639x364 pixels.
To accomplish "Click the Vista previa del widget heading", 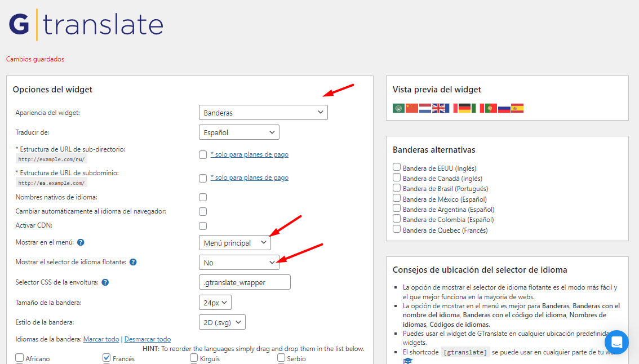I will pos(437,90).
